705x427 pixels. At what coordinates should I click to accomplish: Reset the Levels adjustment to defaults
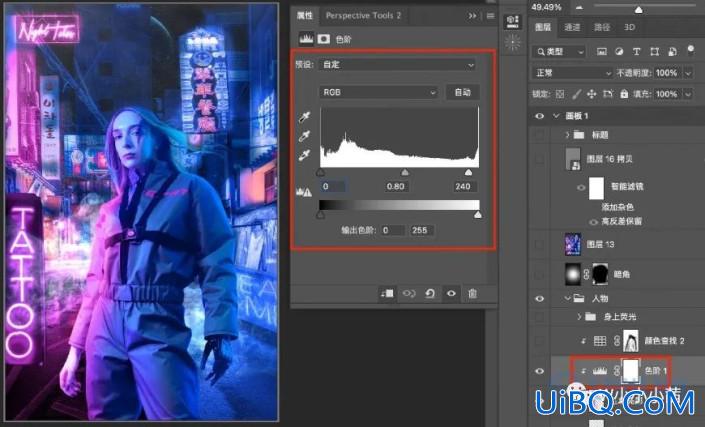(x=430, y=294)
